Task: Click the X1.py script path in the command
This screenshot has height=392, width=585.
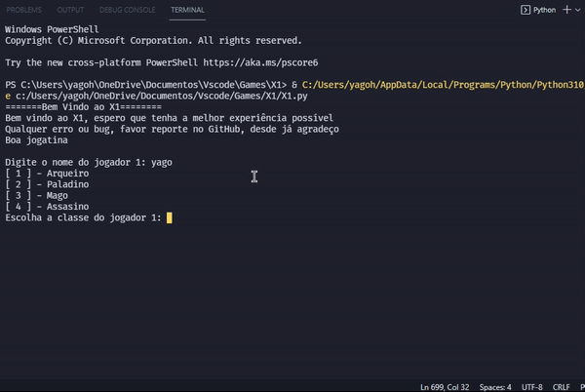Action: coord(162,97)
